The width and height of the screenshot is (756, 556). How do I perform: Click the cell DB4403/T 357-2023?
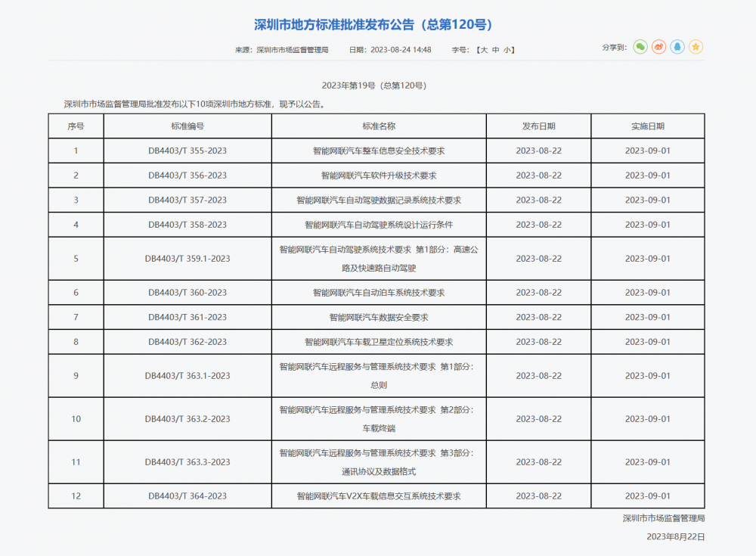(187, 200)
